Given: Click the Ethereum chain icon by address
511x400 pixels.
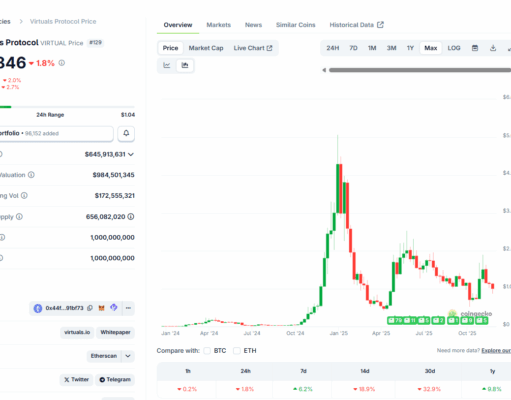Looking at the screenshot, I should tap(38, 308).
